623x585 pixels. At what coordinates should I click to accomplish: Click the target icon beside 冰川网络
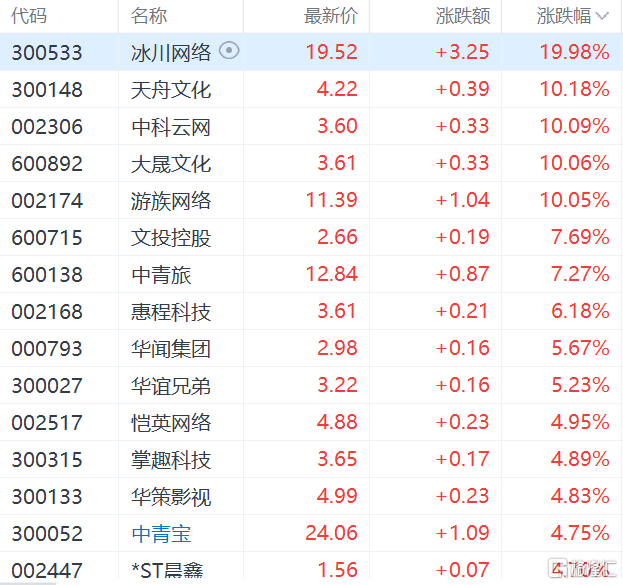pyautogui.click(x=229, y=51)
